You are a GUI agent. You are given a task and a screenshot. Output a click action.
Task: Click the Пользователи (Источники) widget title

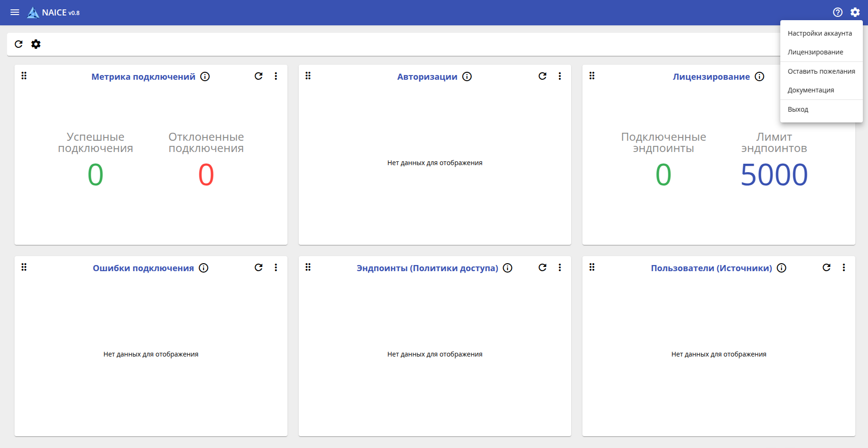(711, 268)
